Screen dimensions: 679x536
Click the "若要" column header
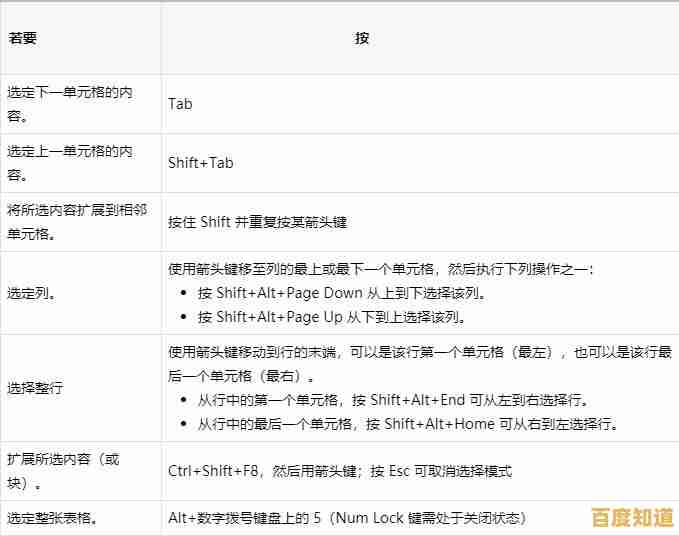(23, 38)
